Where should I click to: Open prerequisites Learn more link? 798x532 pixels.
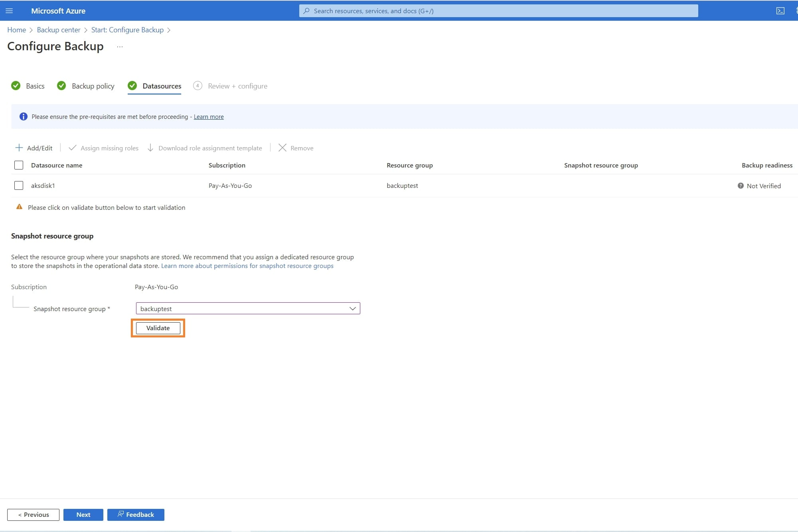[208, 117]
